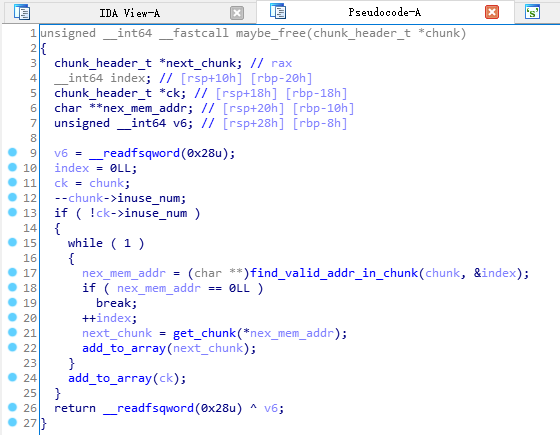Image resolution: width=560 pixels, height=435 pixels.
Task: Select next_chunk variable declaration on line 3
Action: pyautogui.click(x=204, y=63)
